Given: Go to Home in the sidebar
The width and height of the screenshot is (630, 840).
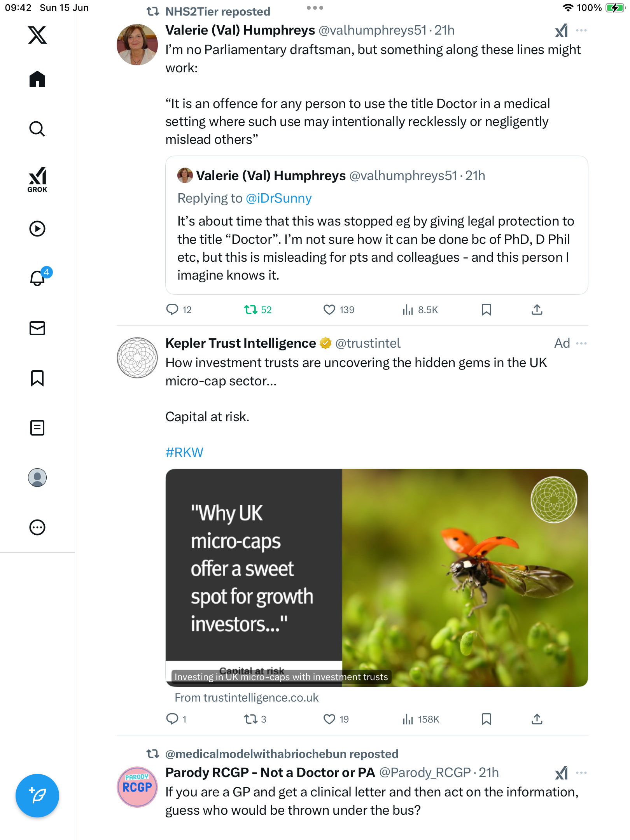Looking at the screenshot, I should [37, 79].
